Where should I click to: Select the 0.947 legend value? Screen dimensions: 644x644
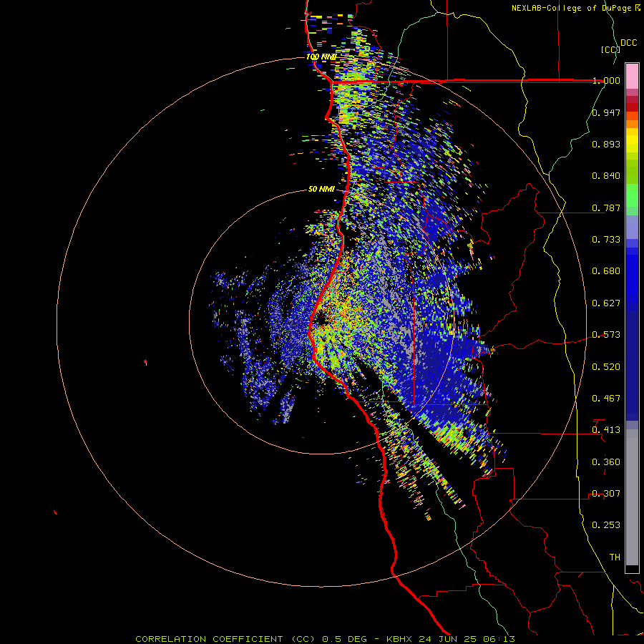pos(606,112)
